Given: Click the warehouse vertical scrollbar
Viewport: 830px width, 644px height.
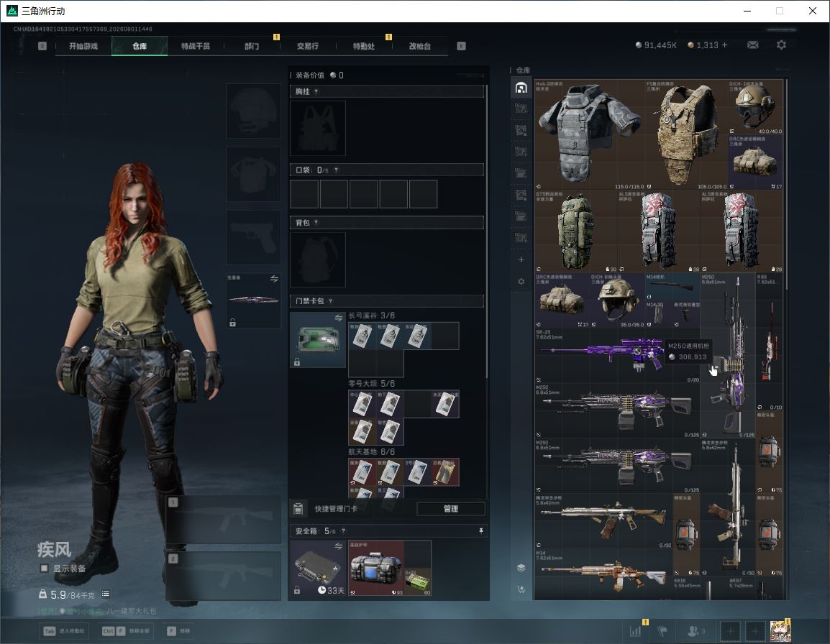Looking at the screenshot, I should tap(787, 184).
